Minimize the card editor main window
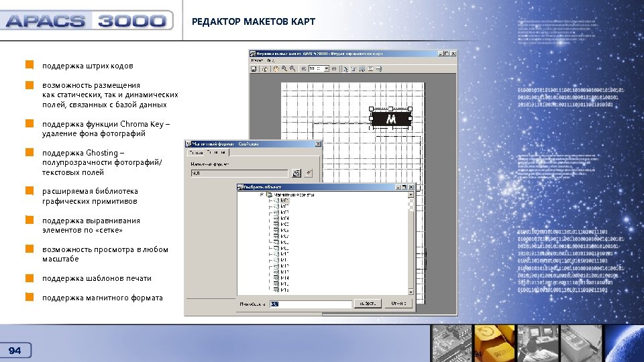The height and width of the screenshot is (362, 644). click(x=440, y=54)
